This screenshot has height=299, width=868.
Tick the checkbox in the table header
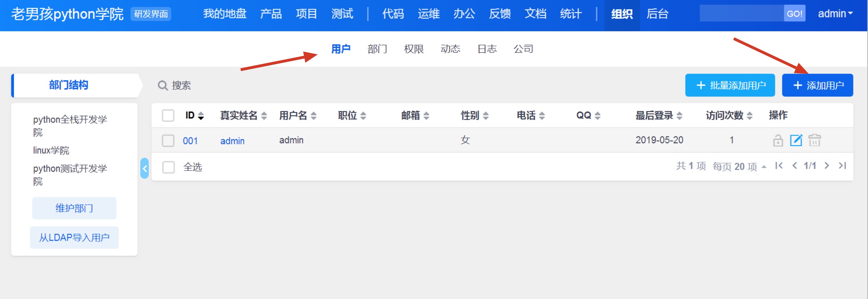(168, 115)
